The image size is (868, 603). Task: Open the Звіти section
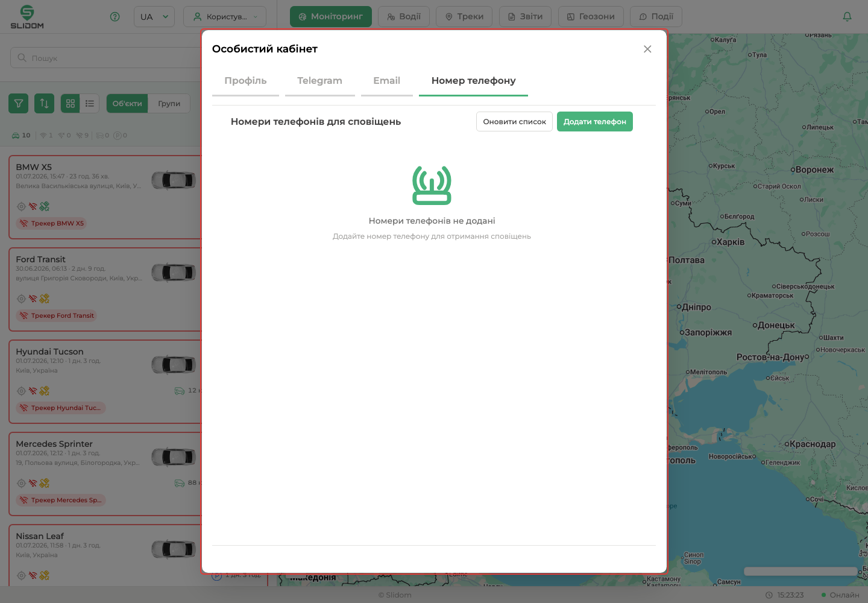click(525, 17)
